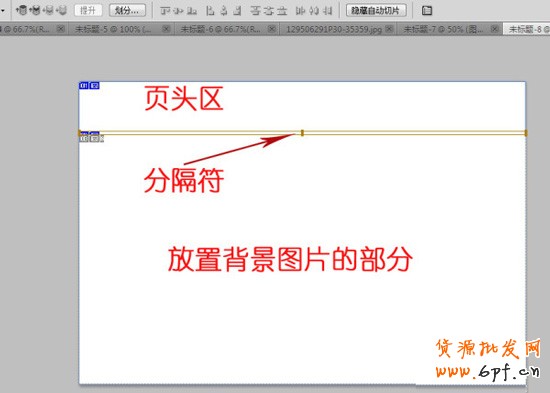The image size is (550, 393).
Task: Distribute slices by horizontal centers
Action: (x=314, y=11)
